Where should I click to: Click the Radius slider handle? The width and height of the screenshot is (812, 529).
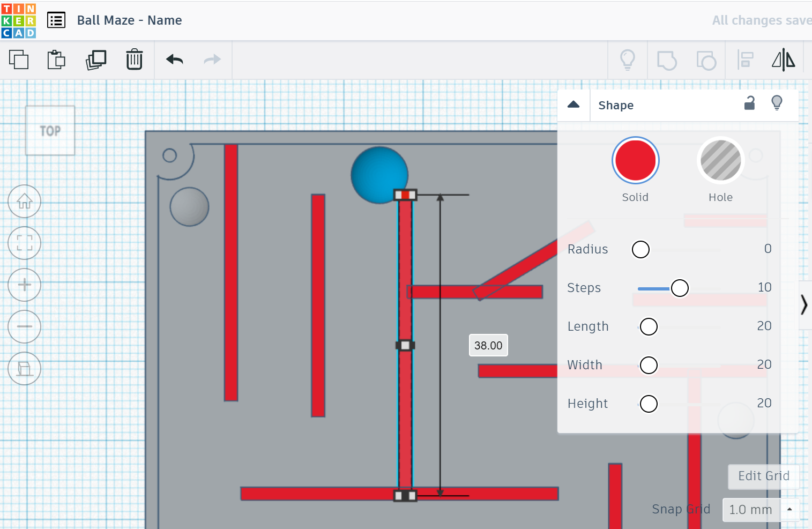(640, 249)
